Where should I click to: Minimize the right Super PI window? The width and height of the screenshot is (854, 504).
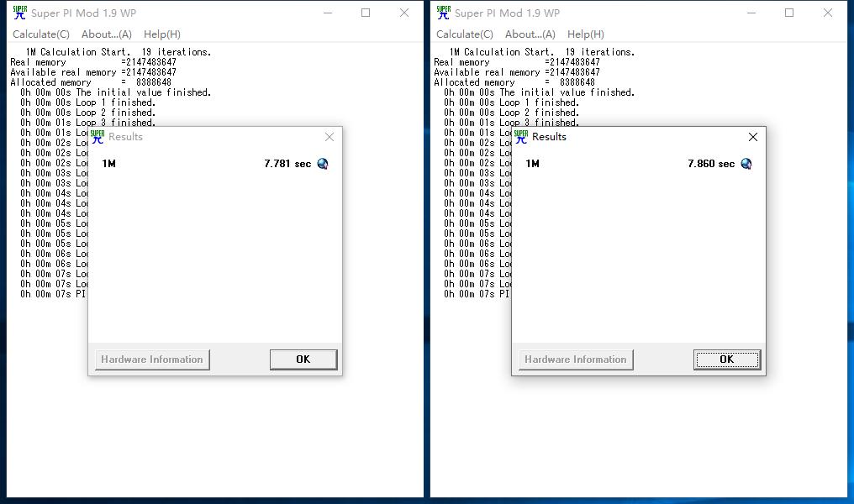click(751, 13)
